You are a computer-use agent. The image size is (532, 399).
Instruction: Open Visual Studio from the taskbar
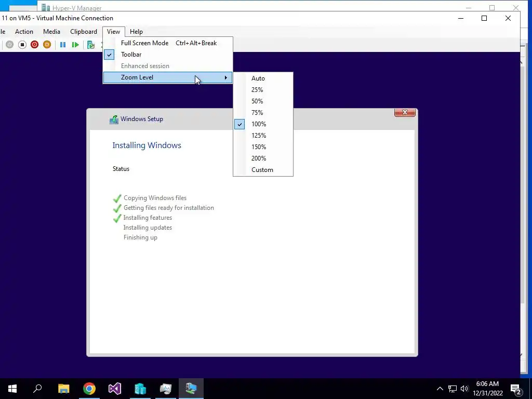[115, 389]
